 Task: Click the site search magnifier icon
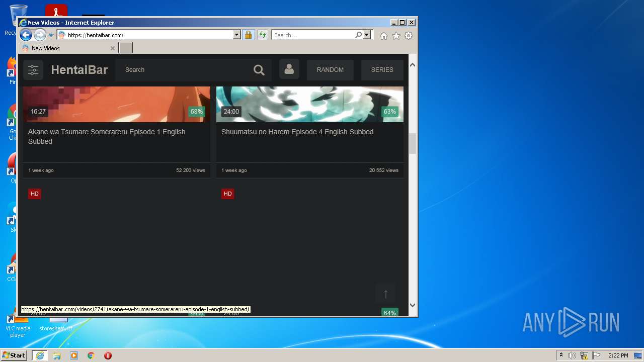[x=259, y=70]
